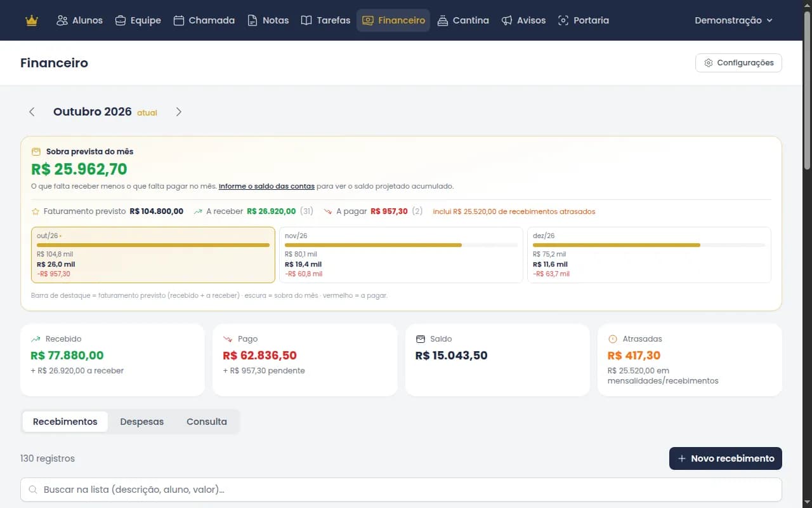Click the Recebido summary card

[x=112, y=360]
